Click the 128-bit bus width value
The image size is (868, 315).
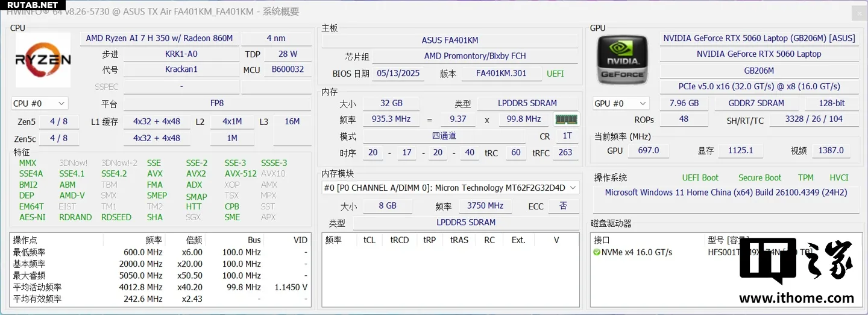[x=832, y=103]
